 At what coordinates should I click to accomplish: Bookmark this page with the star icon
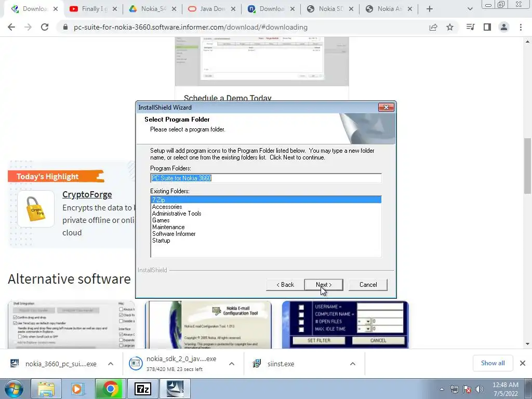[x=450, y=27]
